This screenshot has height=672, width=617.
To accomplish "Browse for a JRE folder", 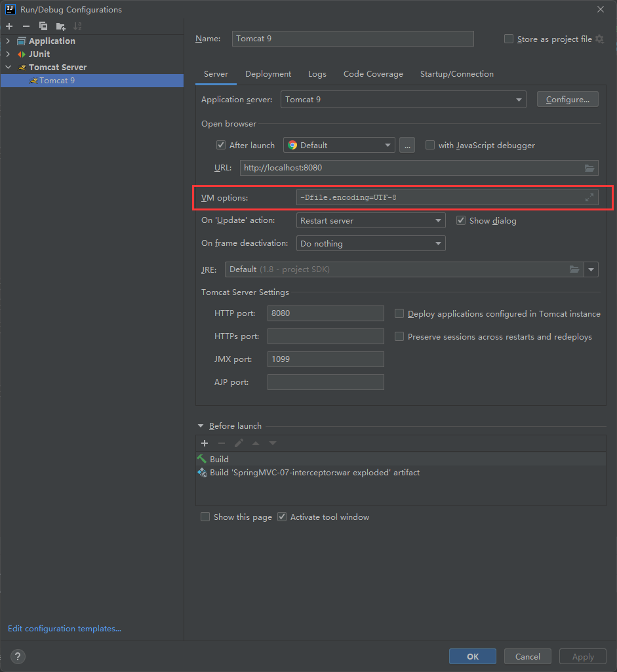I will click(x=574, y=269).
